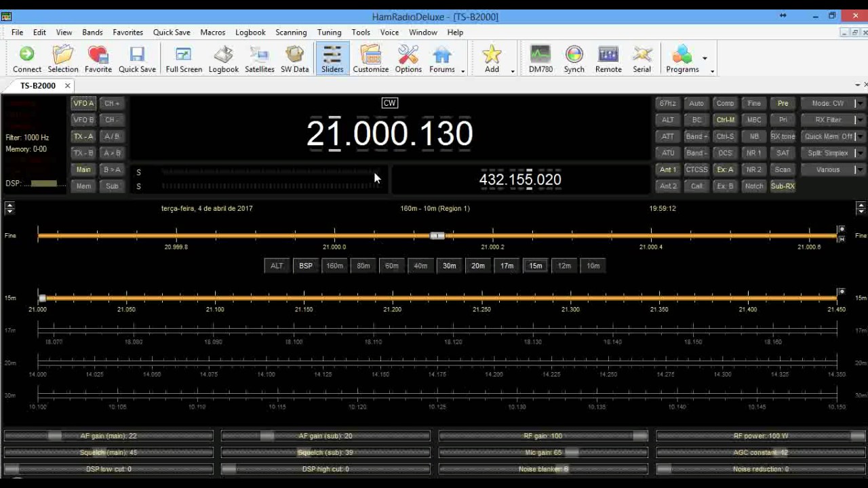Adjust the Squelch (main) slider
This screenshot has width=868, height=488.
(x=108, y=452)
